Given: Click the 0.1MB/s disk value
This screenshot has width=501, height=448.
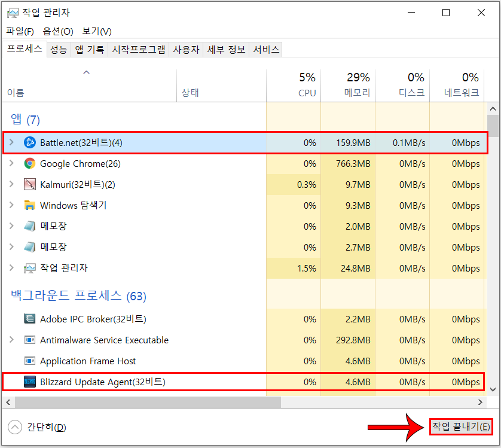Looking at the screenshot, I should [x=409, y=142].
